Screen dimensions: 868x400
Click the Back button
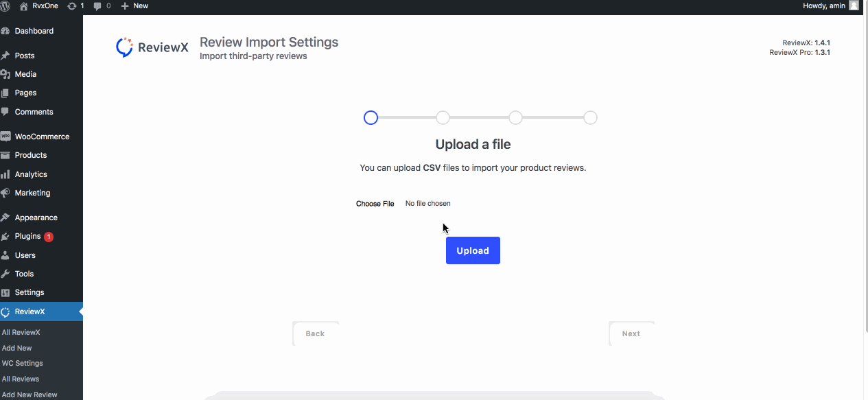tap(315, 333)
